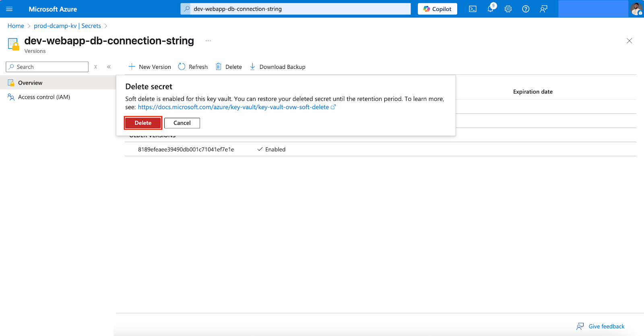644x336 pixels.
Task: Open help question mark icon
Action: click(526, 9)
